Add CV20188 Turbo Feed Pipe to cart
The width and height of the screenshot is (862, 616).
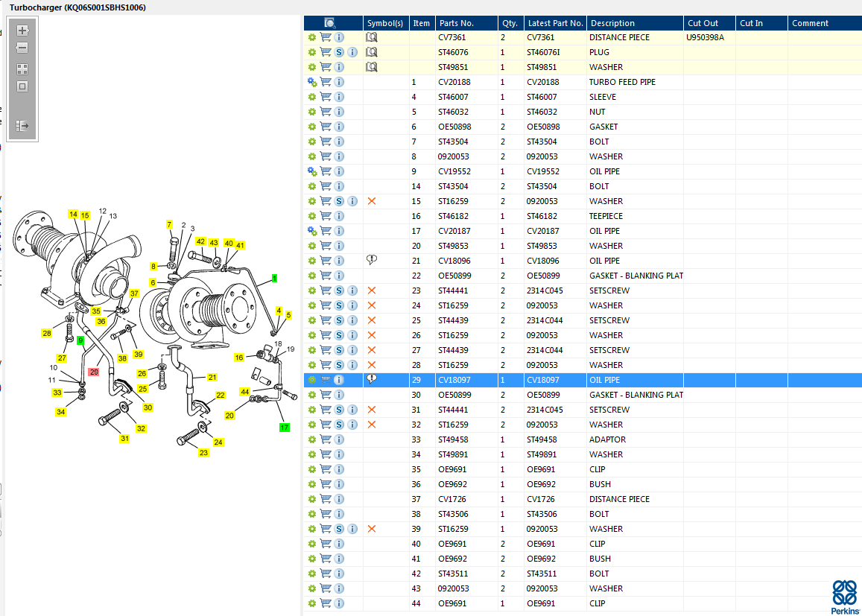326,82
